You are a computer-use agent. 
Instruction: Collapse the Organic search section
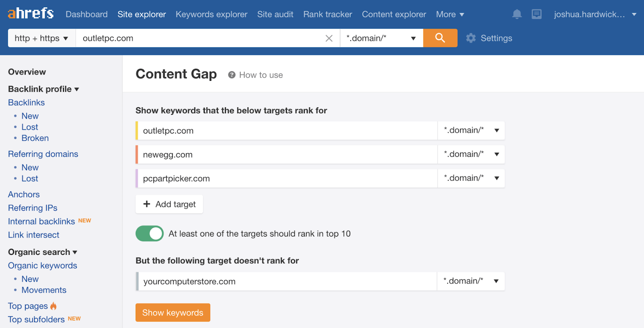click(43, 252)
